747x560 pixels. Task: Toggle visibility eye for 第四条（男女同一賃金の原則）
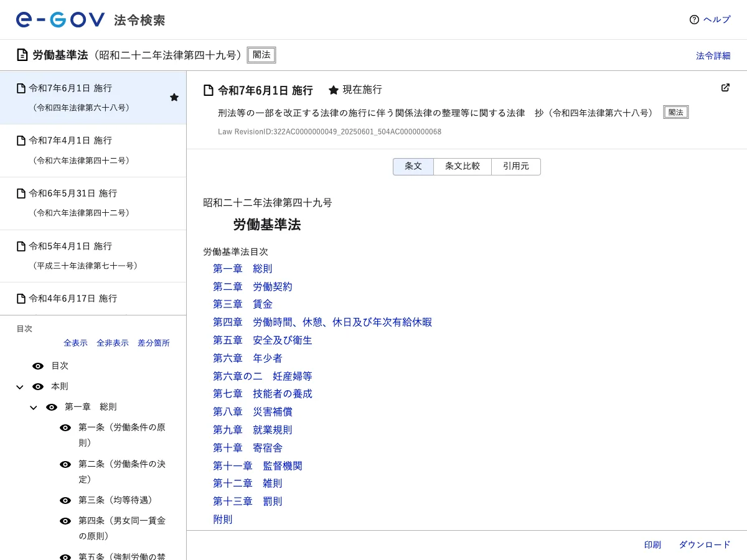pyautogui.click(x=65, y=521)
